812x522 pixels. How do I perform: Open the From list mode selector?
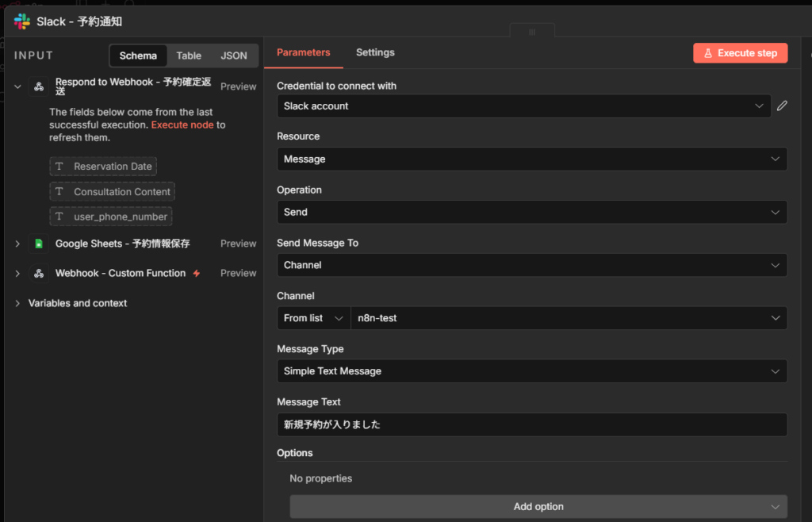(314, 318)
